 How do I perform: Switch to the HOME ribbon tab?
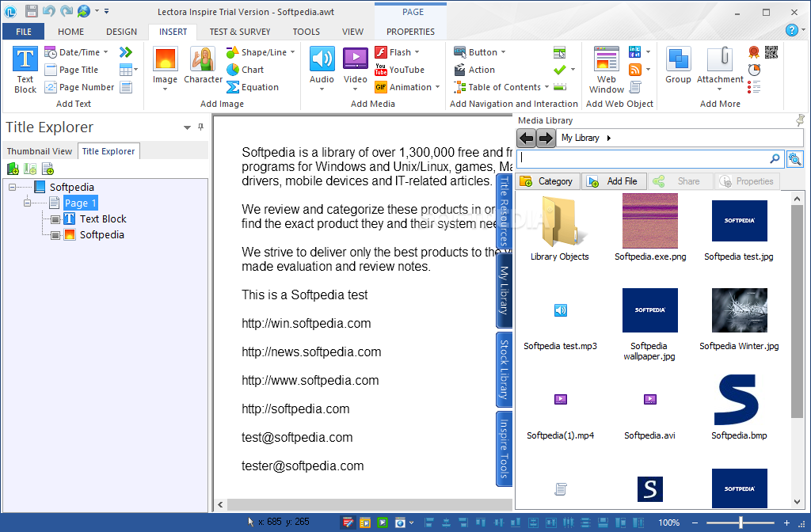coord(70,32)
